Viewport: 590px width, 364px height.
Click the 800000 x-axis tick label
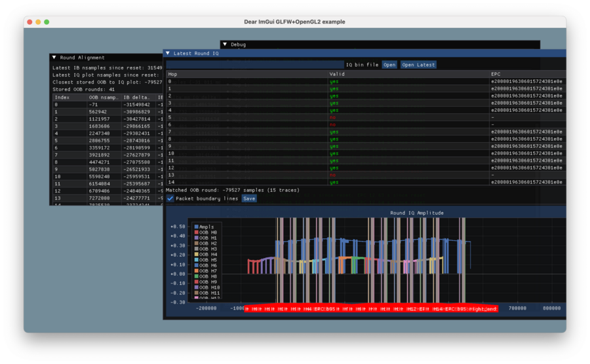coord(551,308)
